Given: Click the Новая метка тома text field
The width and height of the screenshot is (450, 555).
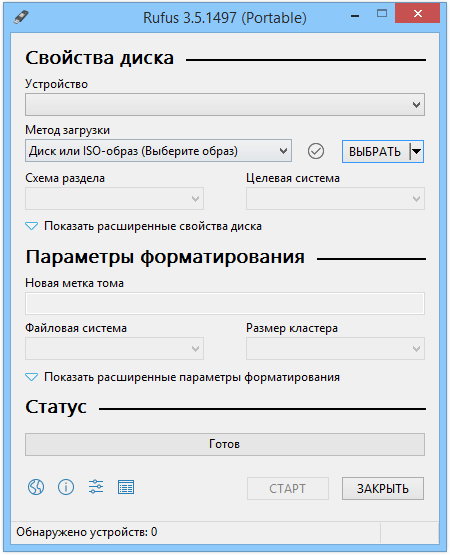Looking at the screenshot, I should [225, 303].
